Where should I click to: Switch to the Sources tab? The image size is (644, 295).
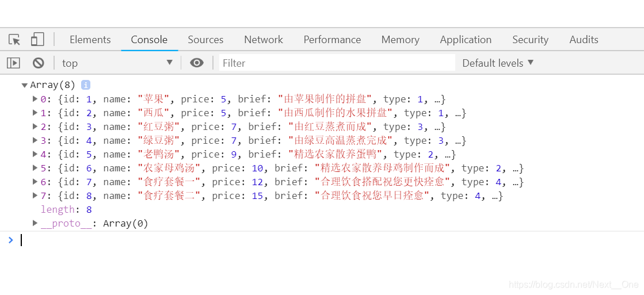click(205, 40)
